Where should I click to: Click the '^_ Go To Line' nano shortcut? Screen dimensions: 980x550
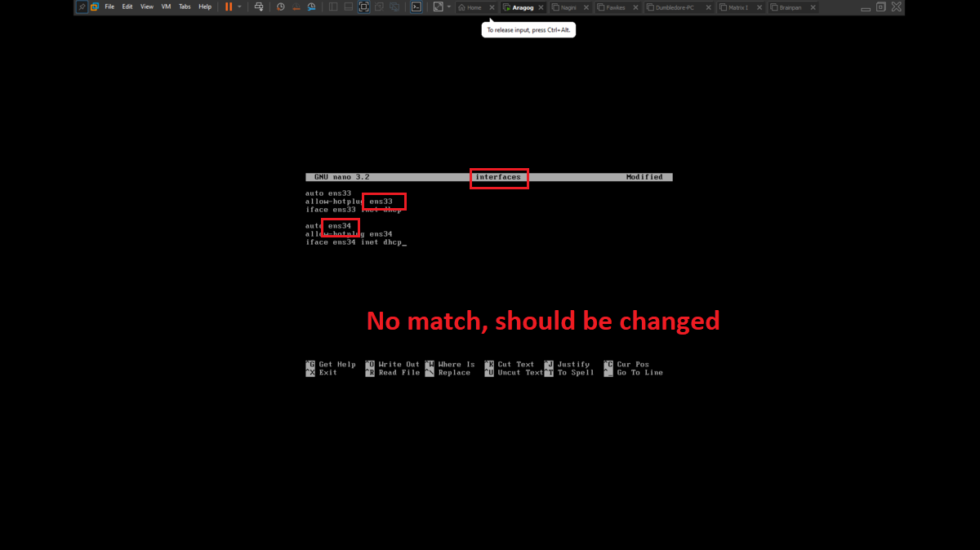pyautogui.click(x=634, y=373)
